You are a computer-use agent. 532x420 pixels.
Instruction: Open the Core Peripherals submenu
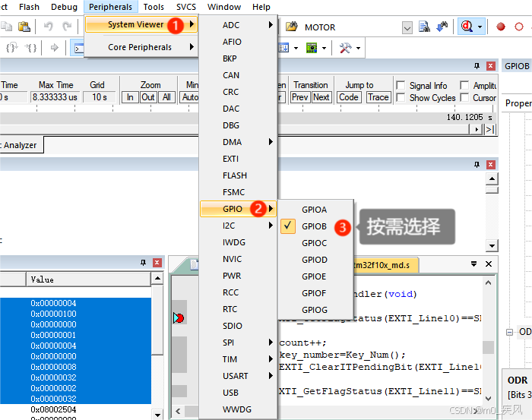141,47
